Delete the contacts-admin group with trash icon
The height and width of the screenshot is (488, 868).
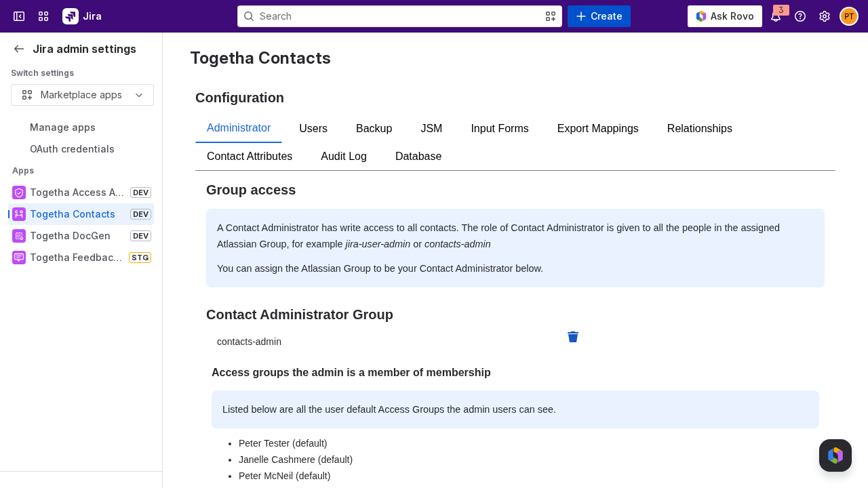tap(573, 337)
